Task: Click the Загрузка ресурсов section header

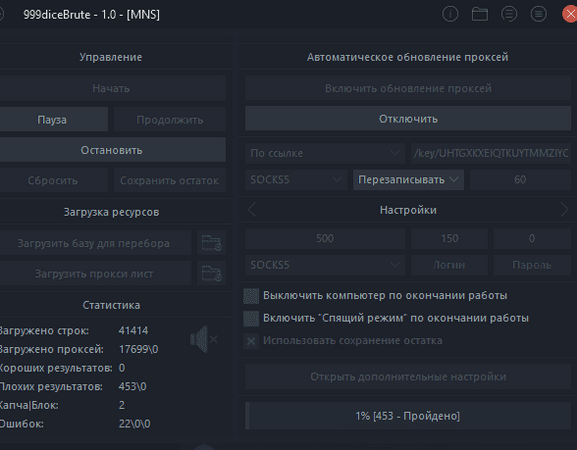Action: pos(111,212)
